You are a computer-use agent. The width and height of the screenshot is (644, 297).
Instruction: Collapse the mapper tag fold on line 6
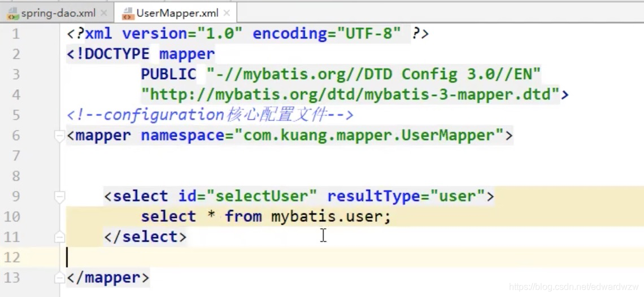[x=59, y=136]
